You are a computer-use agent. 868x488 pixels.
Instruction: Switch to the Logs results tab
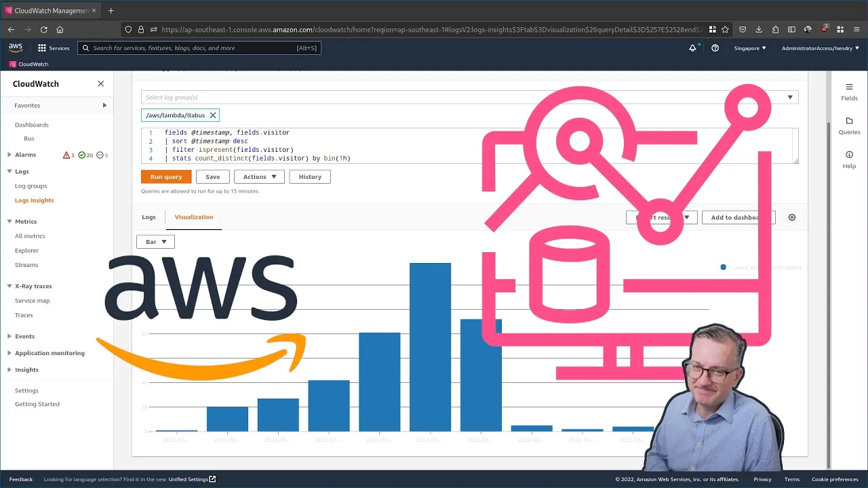point(149,217)
